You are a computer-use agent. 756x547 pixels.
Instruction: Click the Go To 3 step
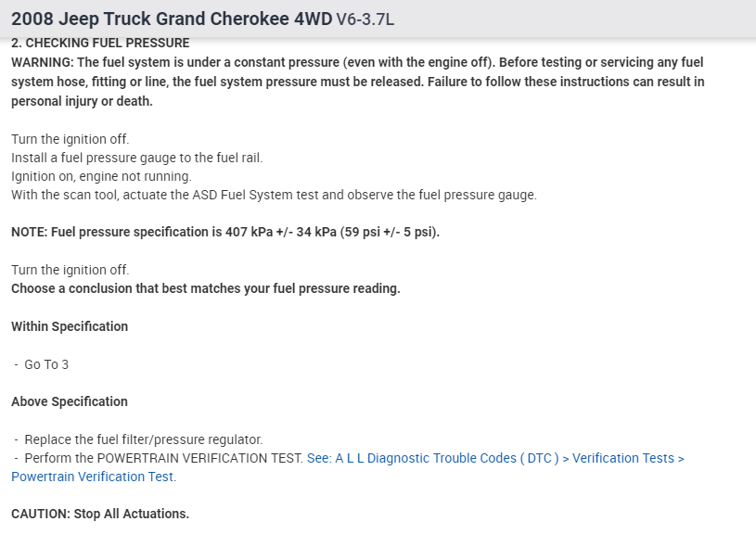coord(46,364)
